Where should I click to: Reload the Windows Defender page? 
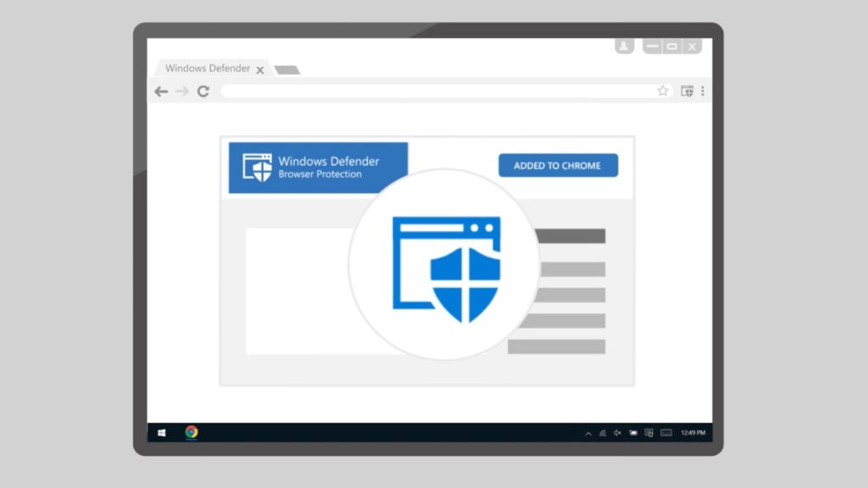[203, 91]
